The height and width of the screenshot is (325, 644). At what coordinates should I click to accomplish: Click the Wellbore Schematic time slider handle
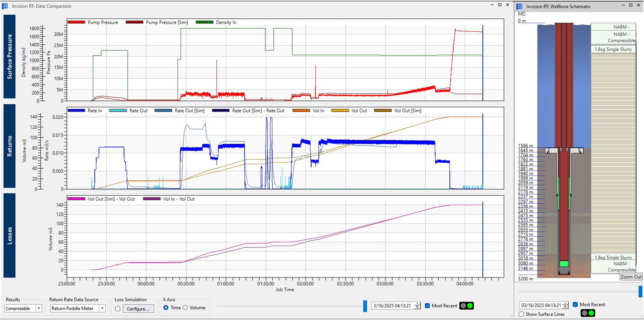[x=640, y=292]
